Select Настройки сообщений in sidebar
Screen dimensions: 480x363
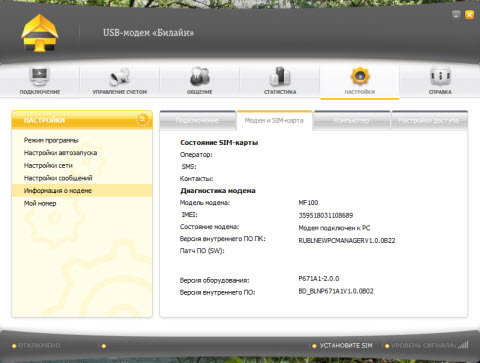click(58, 178)
